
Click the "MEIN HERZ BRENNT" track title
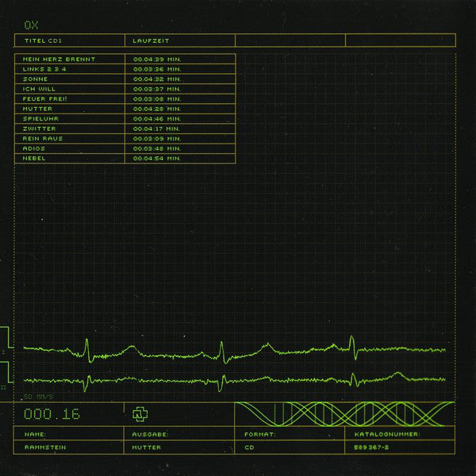tap(59, 59)
